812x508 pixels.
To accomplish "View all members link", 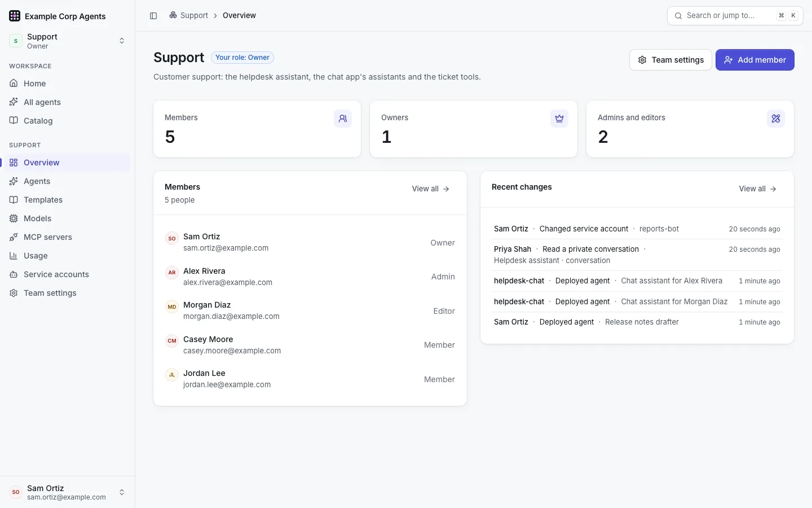I will [x=431, y=189].
